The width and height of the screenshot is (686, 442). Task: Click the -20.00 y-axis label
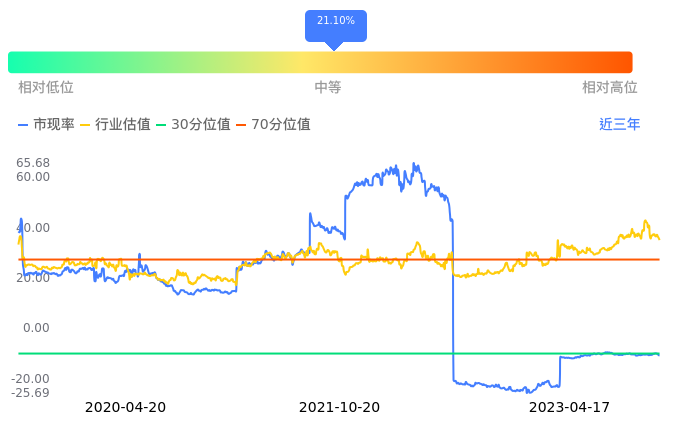(x=33, y=379)
